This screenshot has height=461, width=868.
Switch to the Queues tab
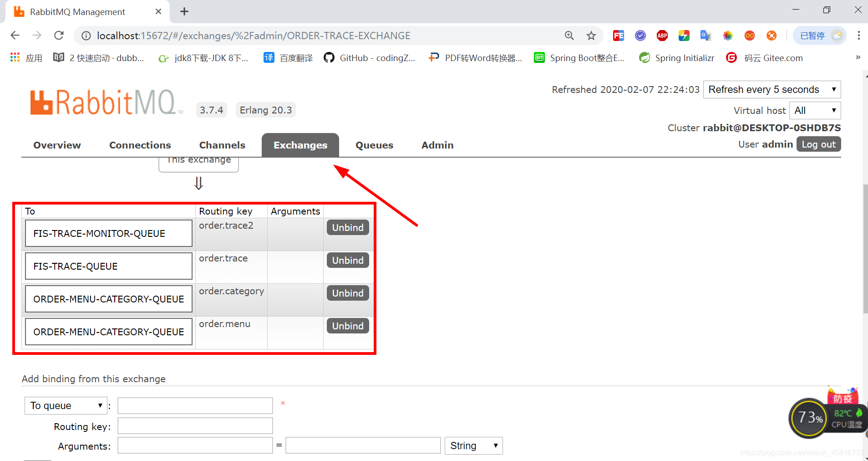point(374,145)
